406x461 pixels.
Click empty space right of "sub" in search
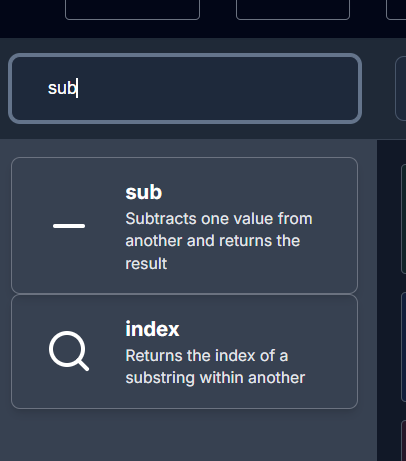[x=217, y=89]
